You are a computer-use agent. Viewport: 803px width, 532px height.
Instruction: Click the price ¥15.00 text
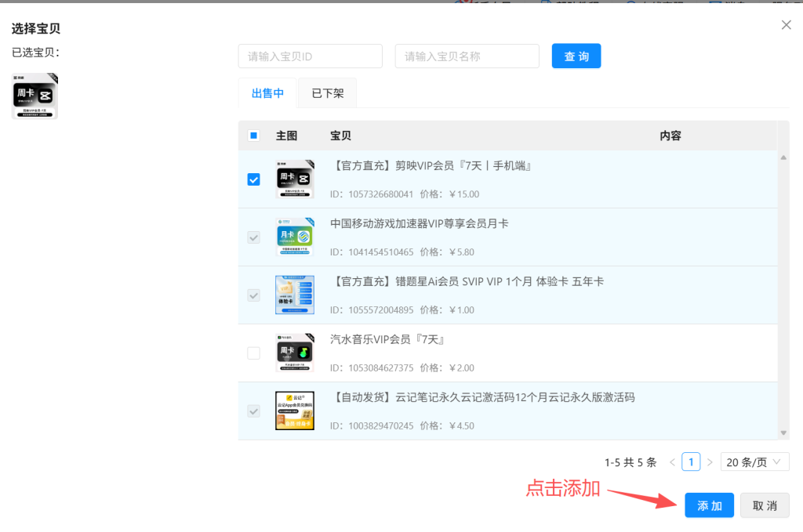tap(464, 194)
